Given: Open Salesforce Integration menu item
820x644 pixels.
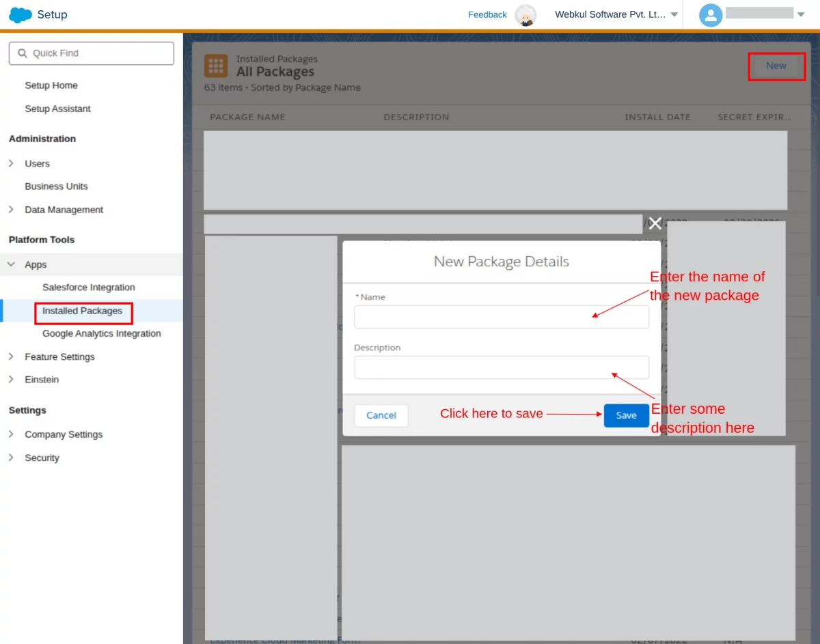Looking at the screenshot, I should pyautogui.click(x=89, y=288).
